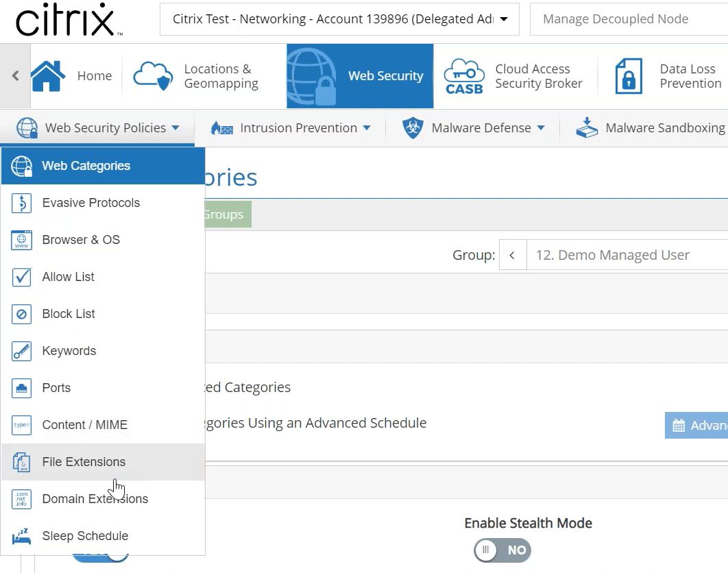Open the Keywords menu item
The image size is (728, 573).
(69, 351)
